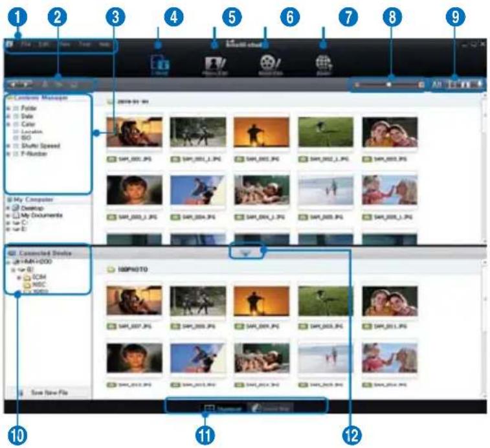This screenshot has width=490, height=448.
Task: Expand the My Documents node
Action: pos(8,216)
